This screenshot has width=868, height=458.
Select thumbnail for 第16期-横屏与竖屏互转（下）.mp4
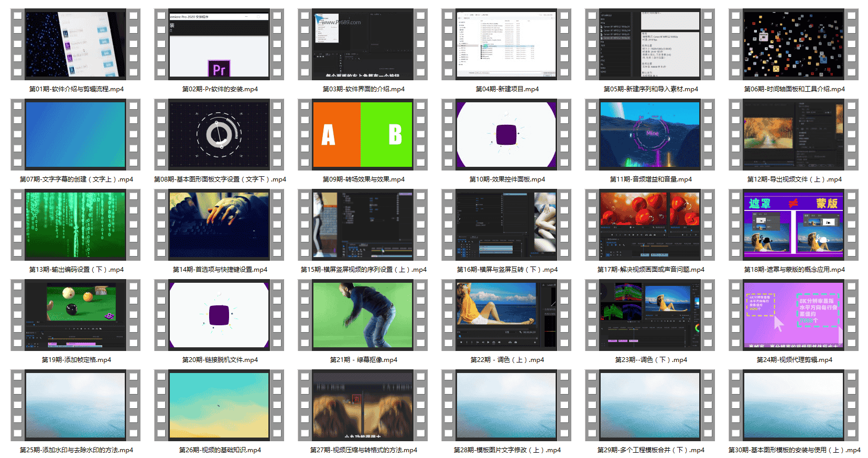[x=506, y=225]
